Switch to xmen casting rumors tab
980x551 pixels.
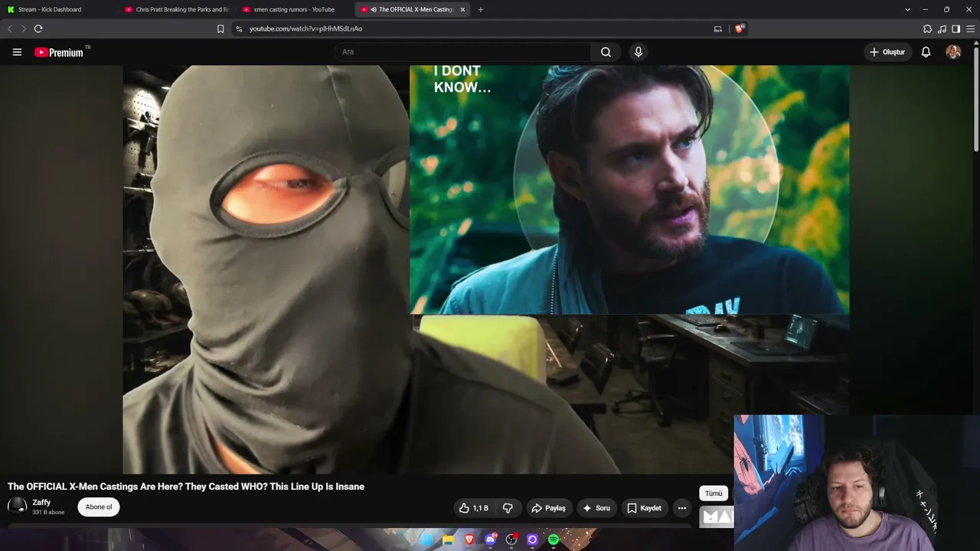click(x=295, y=9)
